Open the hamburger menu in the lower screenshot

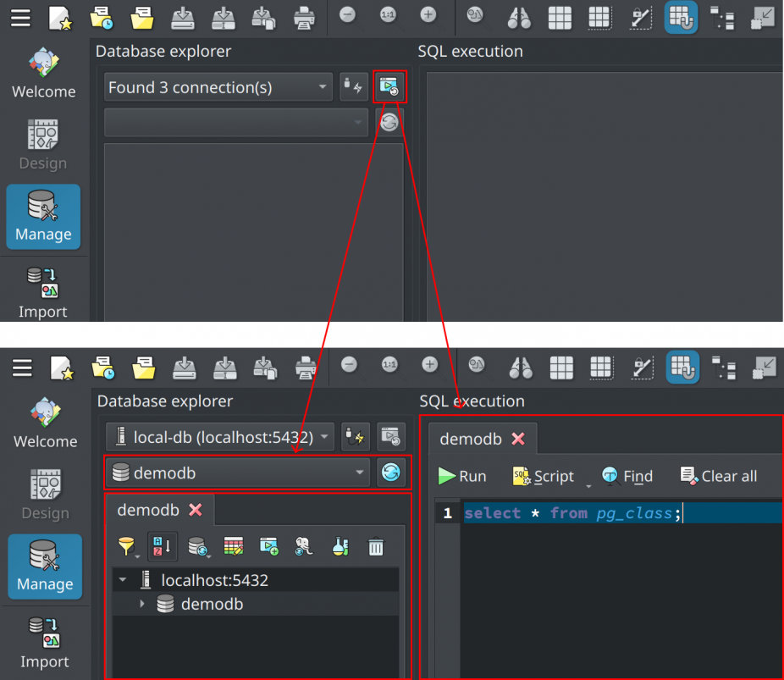[22, 368]
